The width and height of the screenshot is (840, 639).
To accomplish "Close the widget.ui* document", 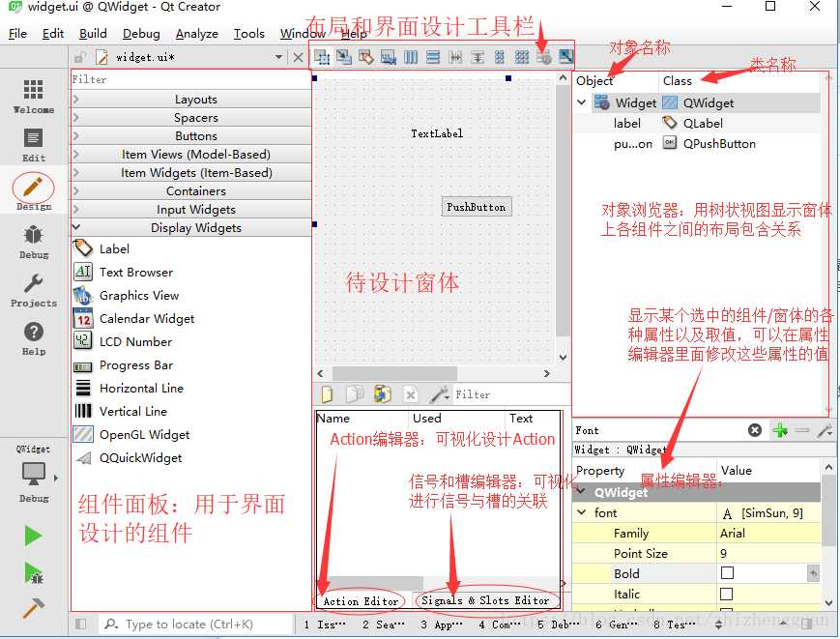I will 299,57.
